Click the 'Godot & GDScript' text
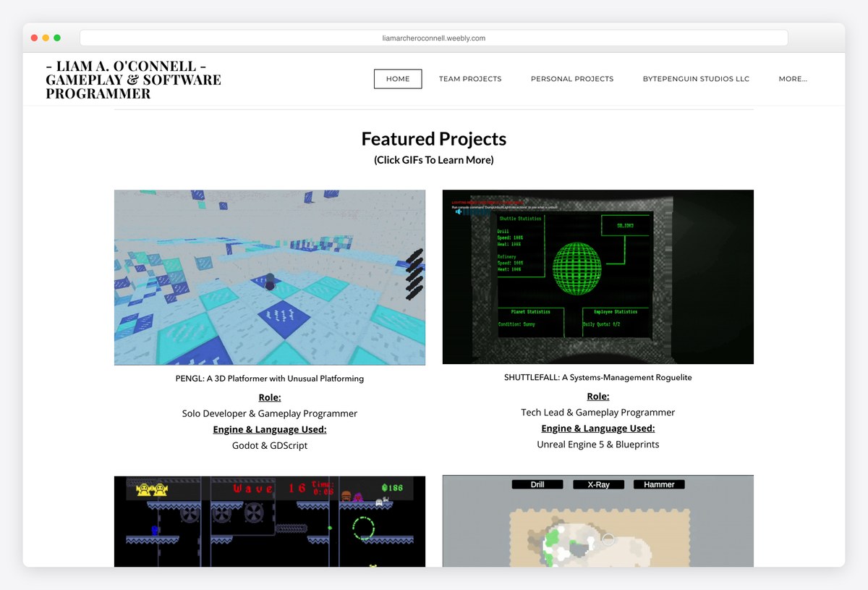The image size is (868, 590). tap(270, 445)
